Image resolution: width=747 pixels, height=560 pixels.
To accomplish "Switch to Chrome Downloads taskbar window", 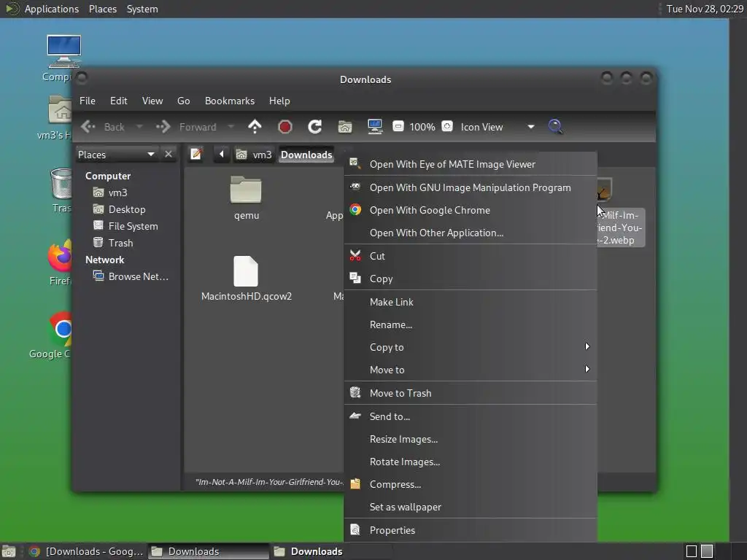I will 86,551.
